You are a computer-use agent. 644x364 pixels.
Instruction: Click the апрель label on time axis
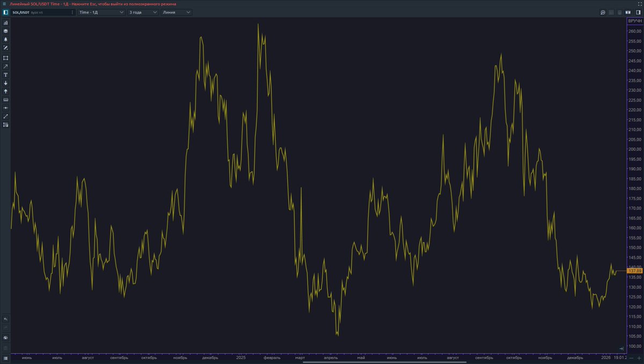coord(331,358)
